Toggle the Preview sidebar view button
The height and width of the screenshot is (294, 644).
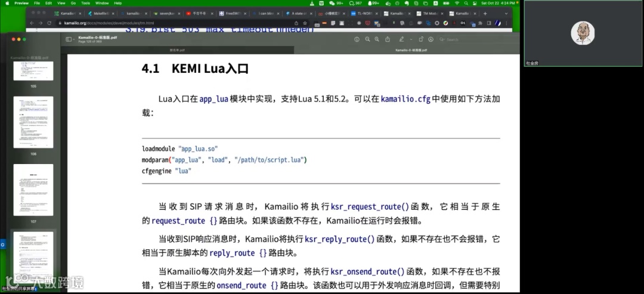click(x=68, y=39)
